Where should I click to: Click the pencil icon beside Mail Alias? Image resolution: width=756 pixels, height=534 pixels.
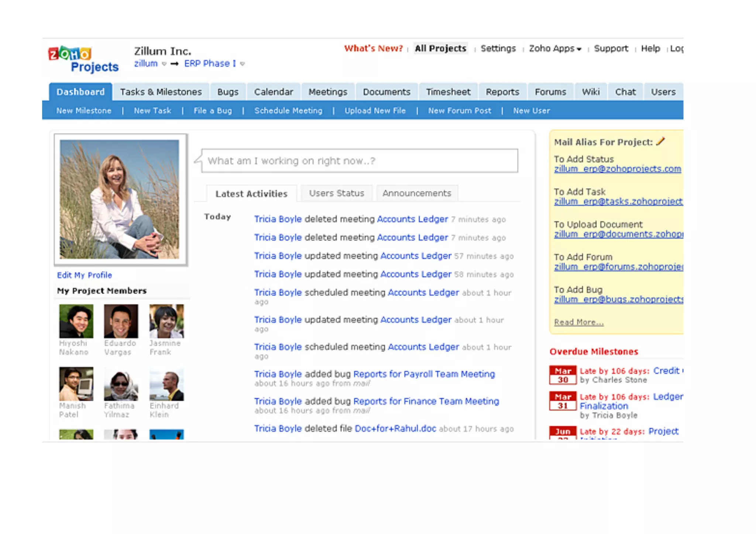pyautogui.click(x=660, y=141)
